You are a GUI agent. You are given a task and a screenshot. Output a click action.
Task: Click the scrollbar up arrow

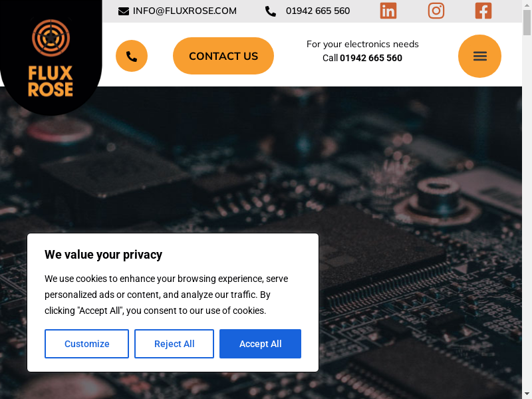point(527,4)
